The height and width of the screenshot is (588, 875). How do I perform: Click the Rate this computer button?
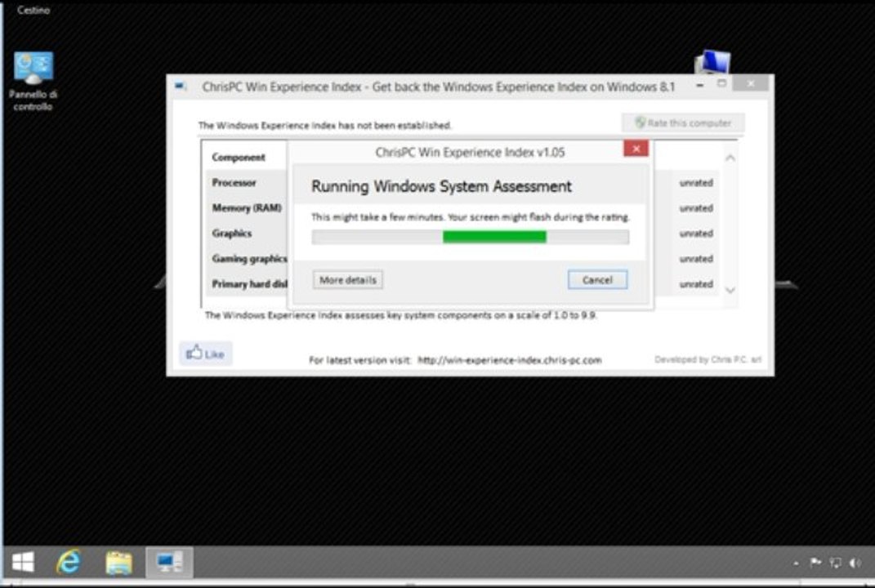(683, 122)
